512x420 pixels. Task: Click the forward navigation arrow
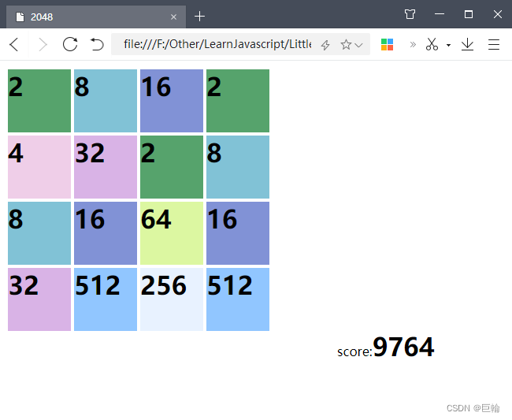(x=42, y=44)
